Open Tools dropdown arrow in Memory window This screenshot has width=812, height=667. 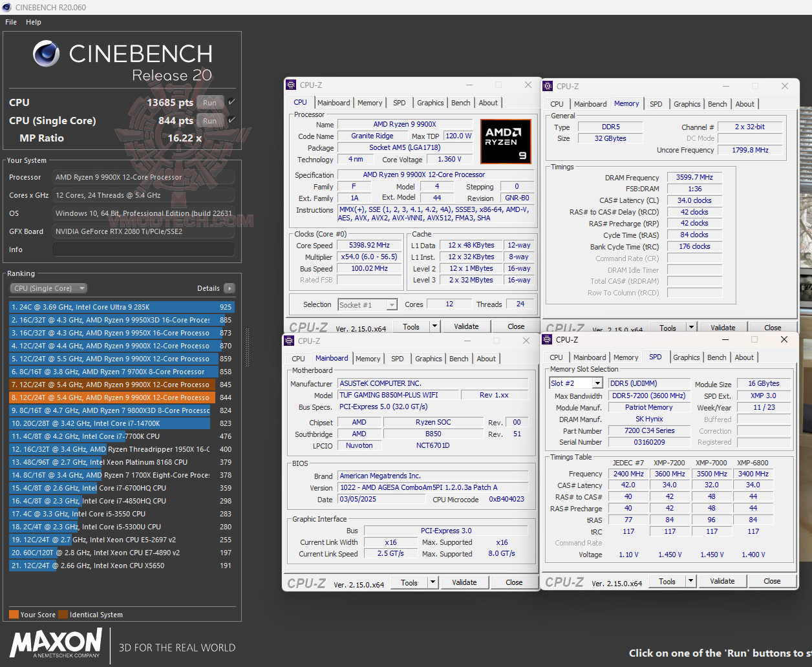(691, 328)
